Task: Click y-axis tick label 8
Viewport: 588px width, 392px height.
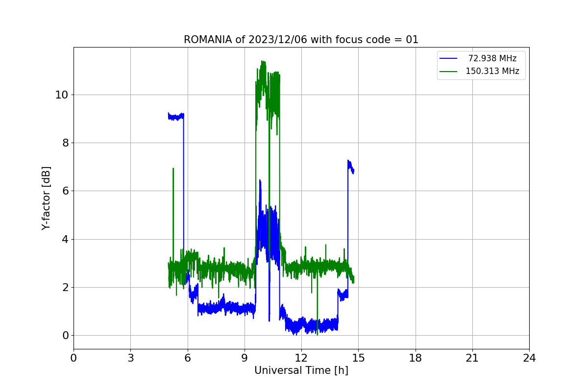Action: tap(64, 143)
